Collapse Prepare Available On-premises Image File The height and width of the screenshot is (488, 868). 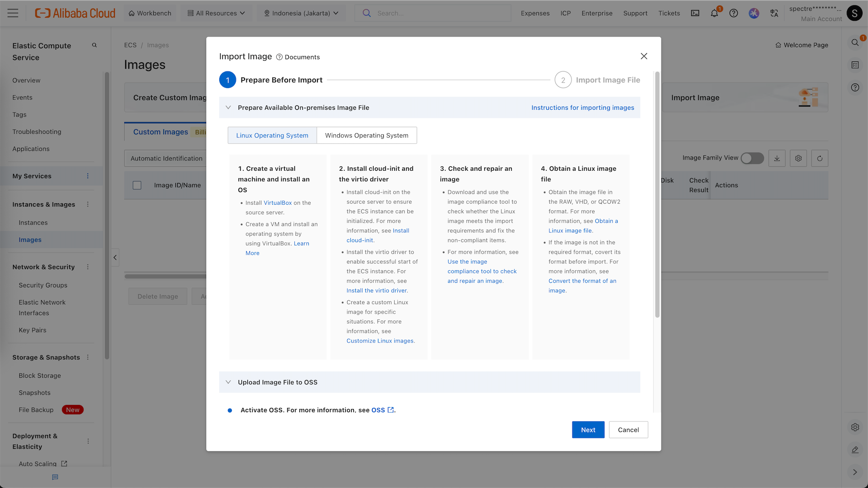(228, 108)
